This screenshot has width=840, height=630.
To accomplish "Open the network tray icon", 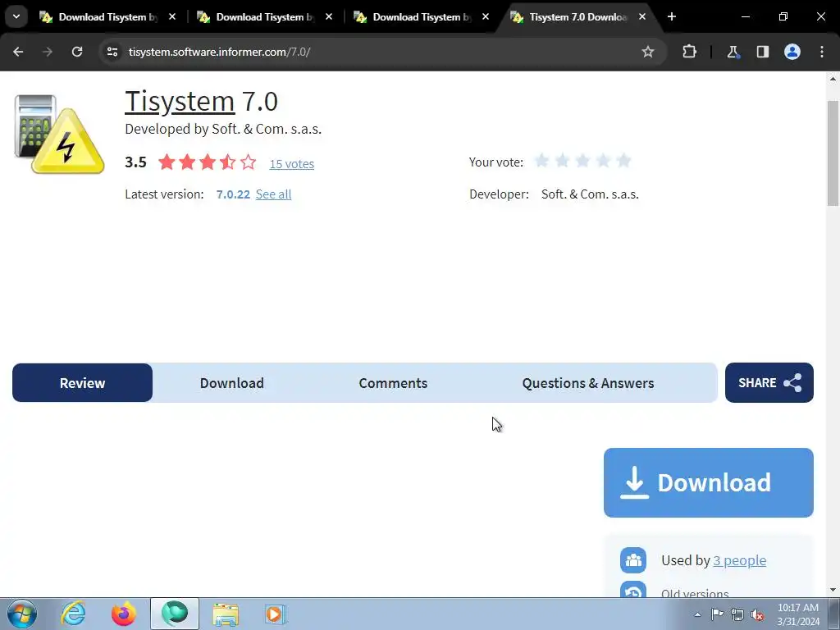I will click(x=737, y=614).
